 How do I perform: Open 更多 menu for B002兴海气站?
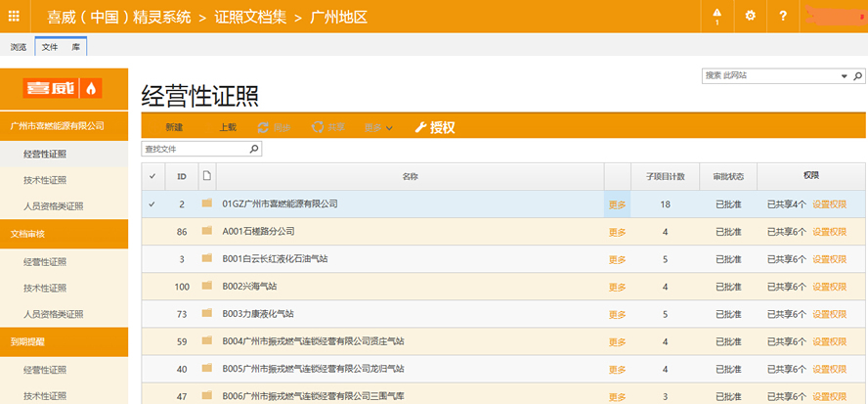click(617, 287)
